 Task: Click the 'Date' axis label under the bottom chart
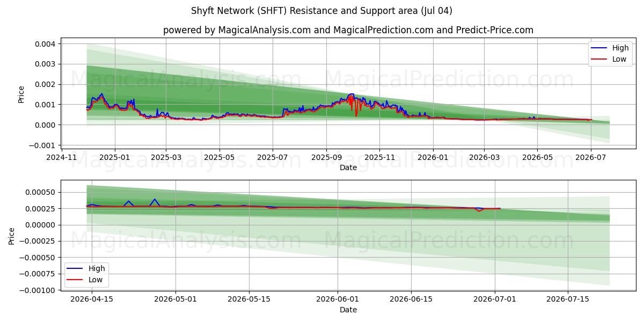[x=348, y=310]
